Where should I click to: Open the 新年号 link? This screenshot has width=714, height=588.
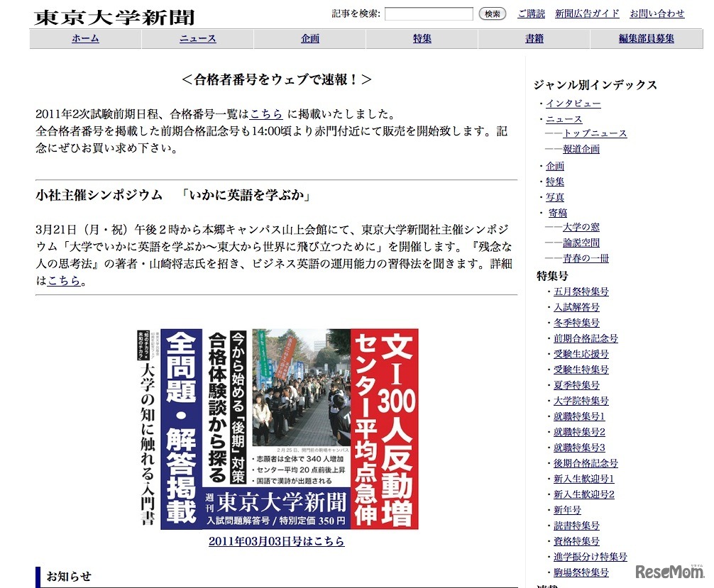click(567, 510)
